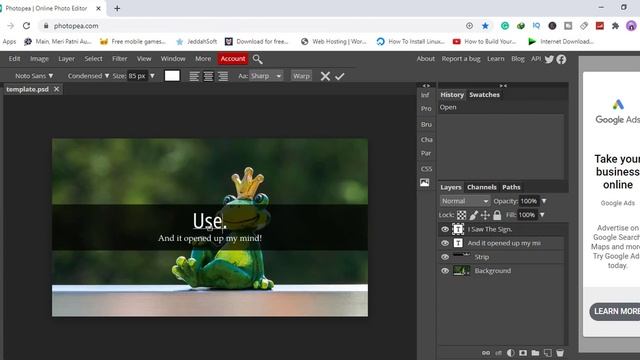640x360 pixels.
Task: Click the red Account button
Action: pyautogui.click(x=233, y=59)
